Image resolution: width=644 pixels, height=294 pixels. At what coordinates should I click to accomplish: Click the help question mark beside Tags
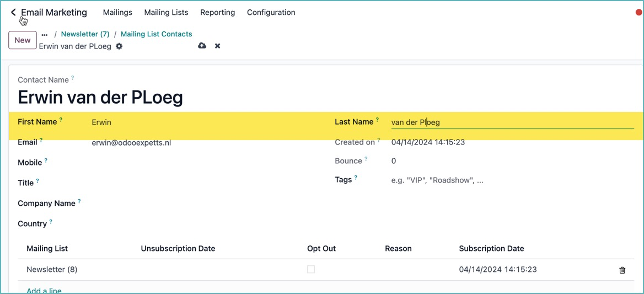coord(356,178)
